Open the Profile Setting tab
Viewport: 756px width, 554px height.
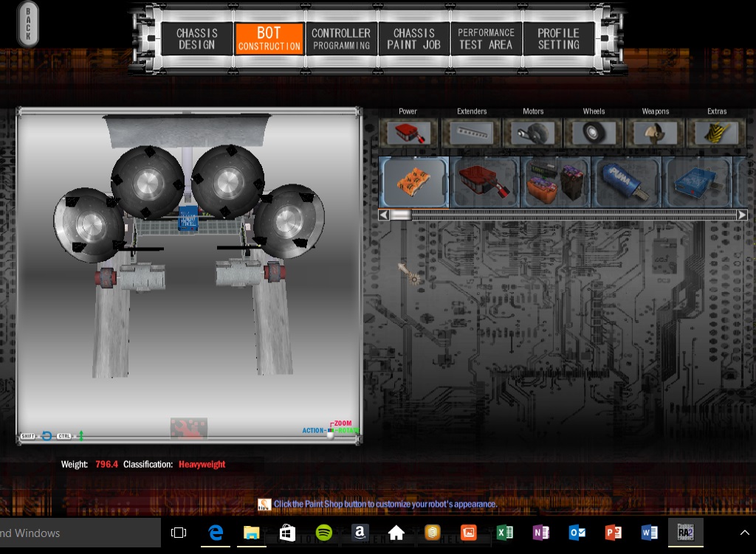pos(558,38)
